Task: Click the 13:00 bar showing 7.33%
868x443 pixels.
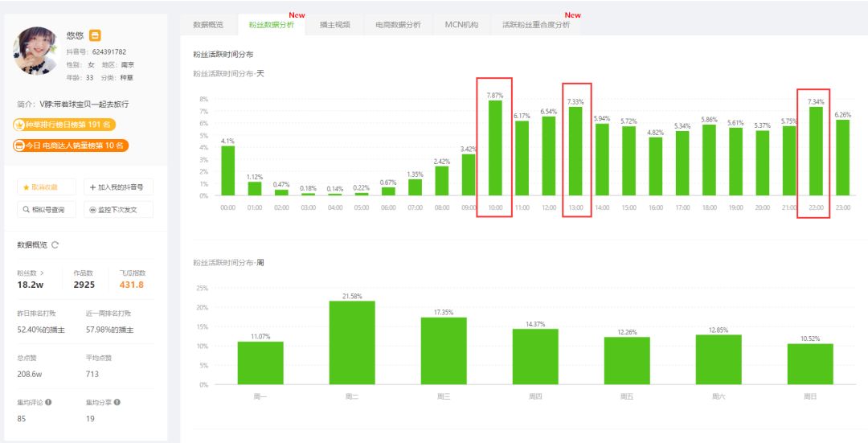Action: pyautogui.click(x=575, y=151)
